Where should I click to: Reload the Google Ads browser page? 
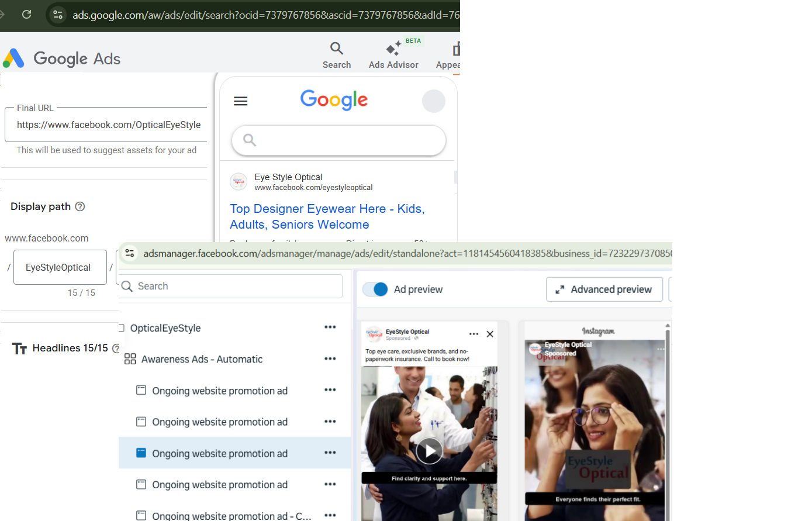pos(27,15)
